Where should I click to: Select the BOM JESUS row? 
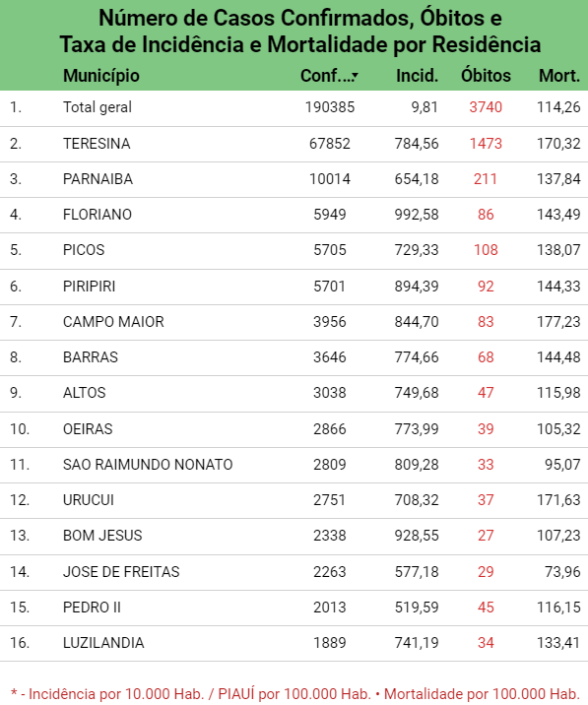click(294, 536)
